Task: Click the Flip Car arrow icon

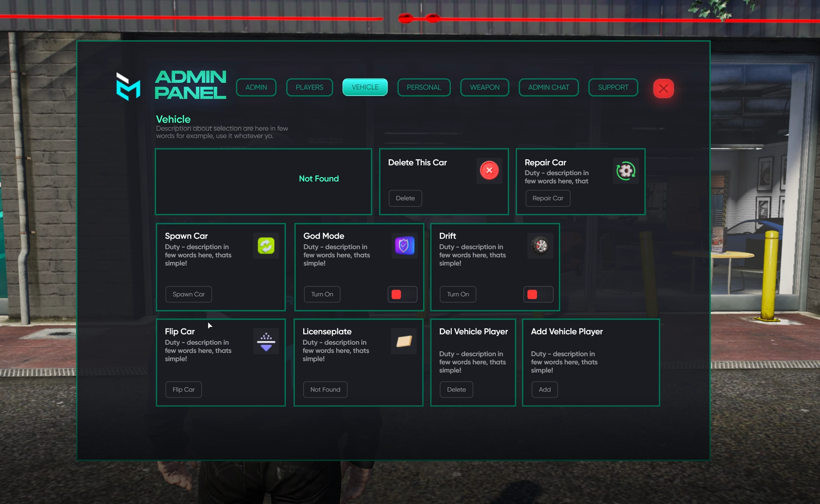Action: tap(266, 341)
